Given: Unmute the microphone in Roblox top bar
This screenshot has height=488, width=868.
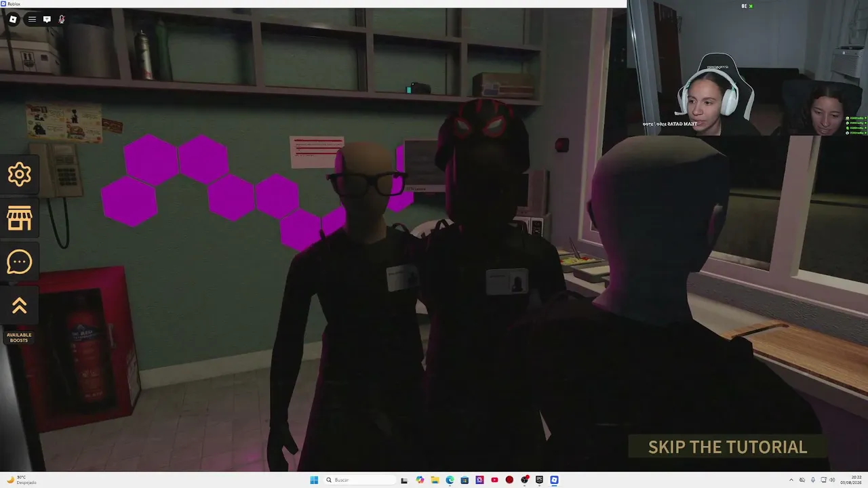Looking at the screenshot, I should [x=62, y=19].
